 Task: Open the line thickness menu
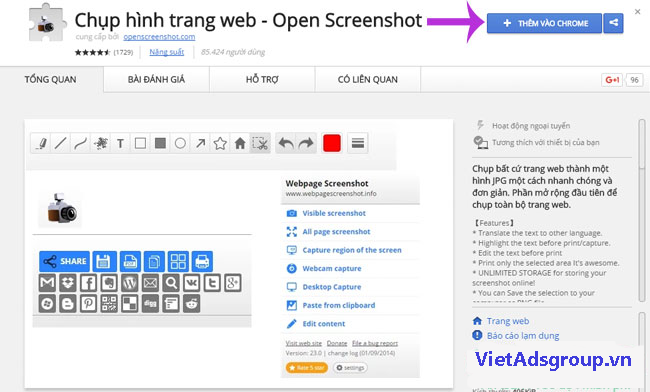(x=358, y=143)
